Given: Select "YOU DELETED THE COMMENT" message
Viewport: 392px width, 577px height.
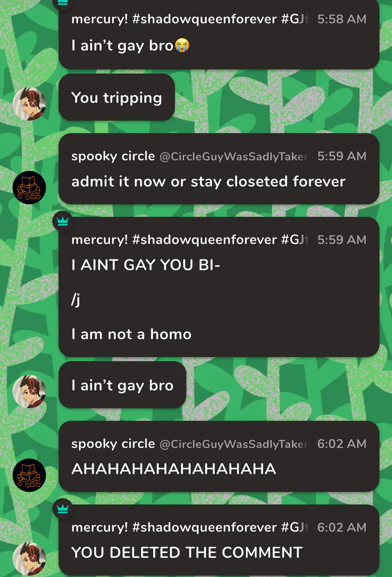Looking at the screenshot, I should coord(187,553).
